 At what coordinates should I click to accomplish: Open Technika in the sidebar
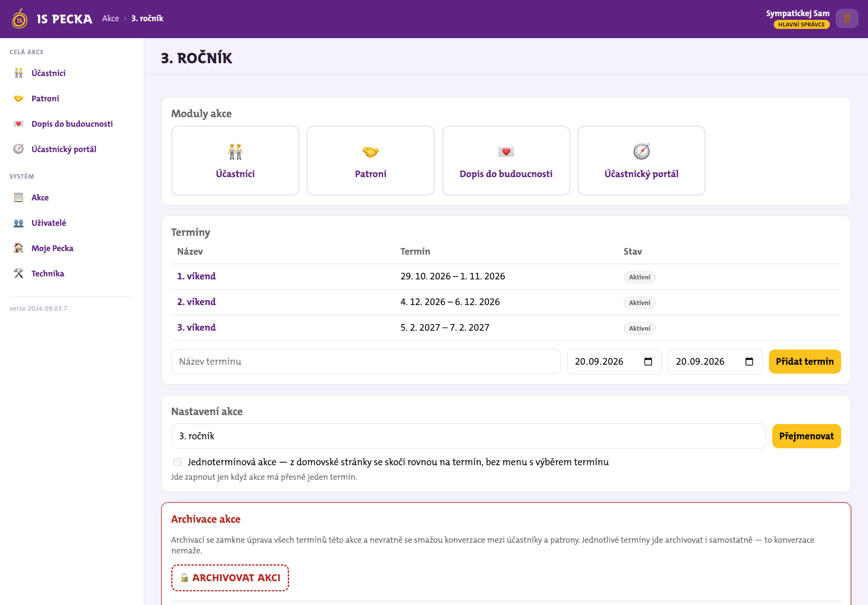pyautogui.click(x=48, y=273)
